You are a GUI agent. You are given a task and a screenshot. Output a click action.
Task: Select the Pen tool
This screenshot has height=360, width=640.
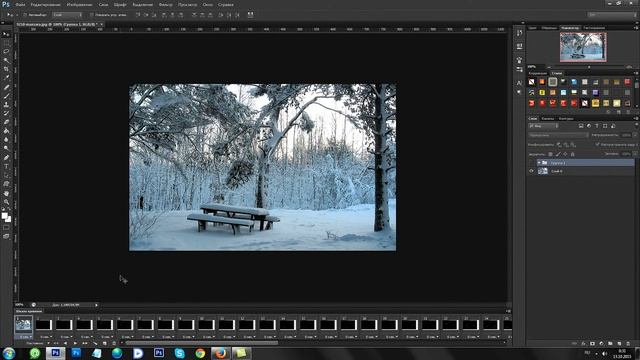[6, 158]
